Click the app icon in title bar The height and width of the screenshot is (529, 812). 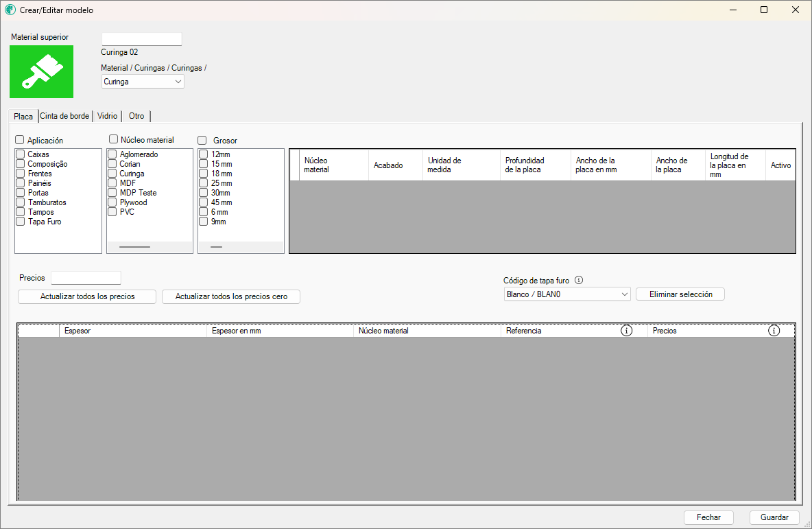click(10, 10)
